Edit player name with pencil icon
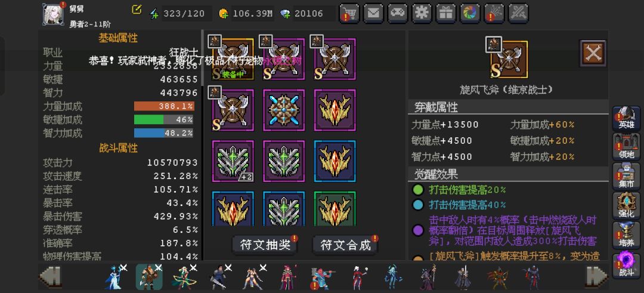This screenshot has height=293, width=644. coord(137,10)
